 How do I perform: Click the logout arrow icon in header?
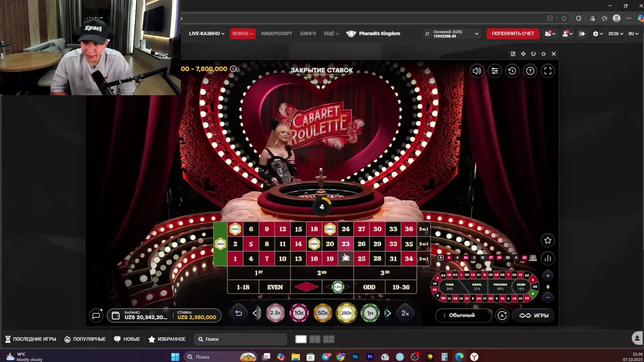(x=582, y=34)
